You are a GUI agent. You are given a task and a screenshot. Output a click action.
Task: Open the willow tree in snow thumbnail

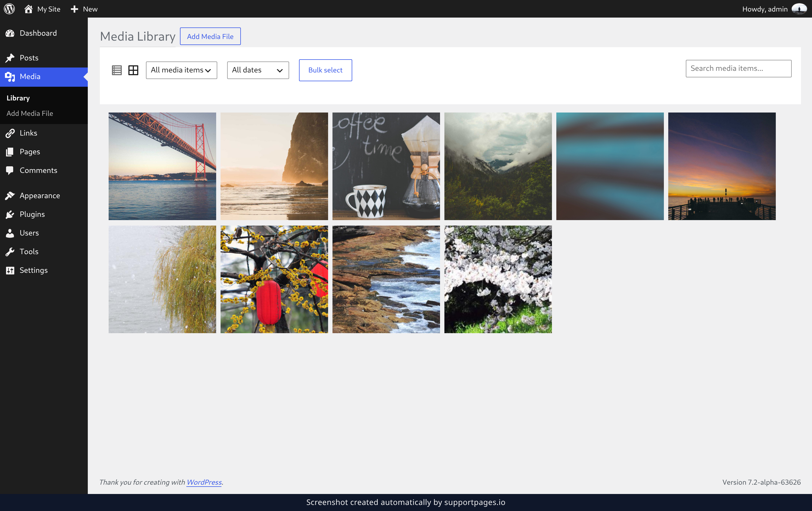click(x=162, y=279)
